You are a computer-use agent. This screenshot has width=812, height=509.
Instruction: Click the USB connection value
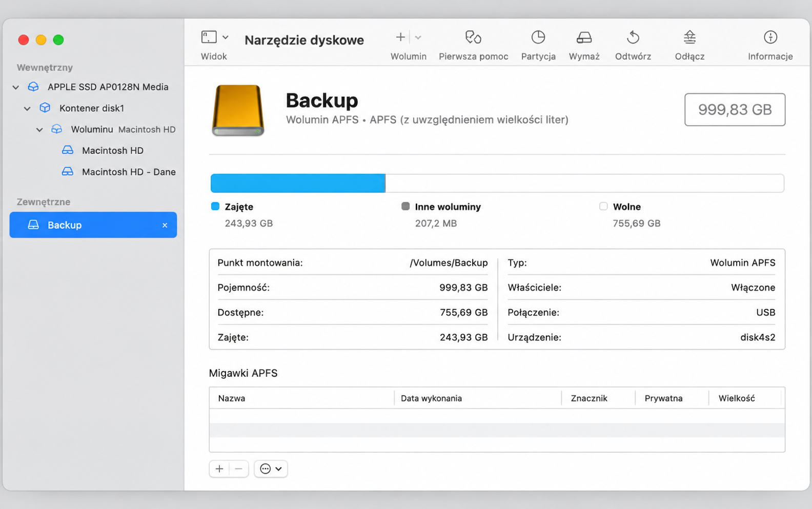pyautogui.click(x=765, y=312)
